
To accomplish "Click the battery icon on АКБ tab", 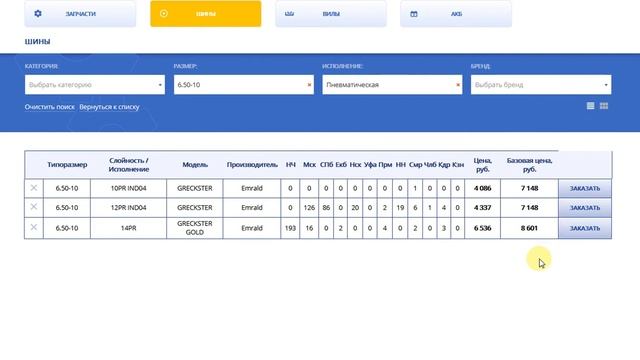I will (414, 14).
